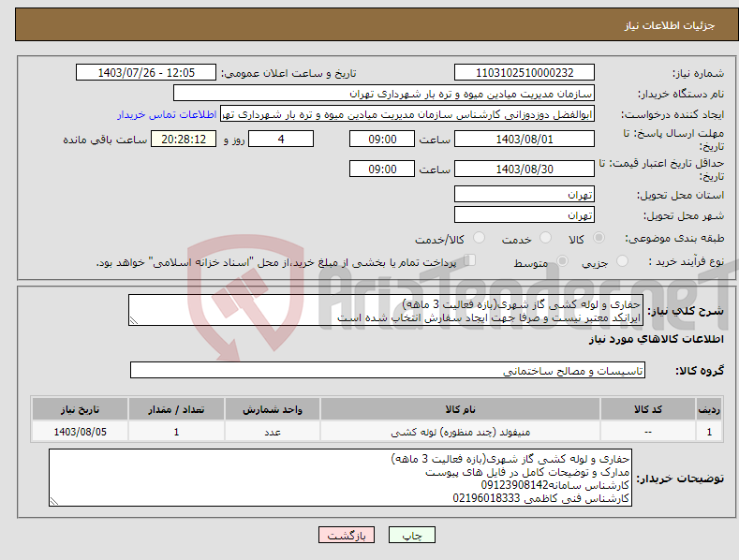This screenshot has width=739, height=560.
Task: Click the واحد شمارش column header
Action: (x=273, y=409)
